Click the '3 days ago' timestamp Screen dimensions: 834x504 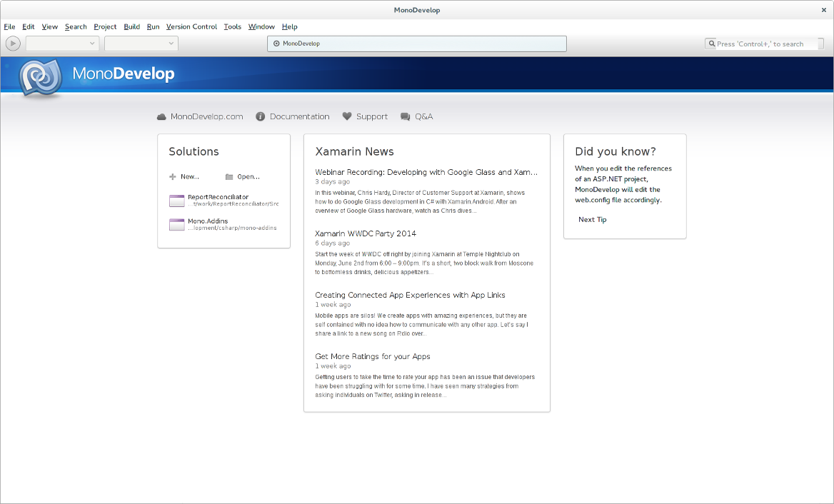[333, 182]
